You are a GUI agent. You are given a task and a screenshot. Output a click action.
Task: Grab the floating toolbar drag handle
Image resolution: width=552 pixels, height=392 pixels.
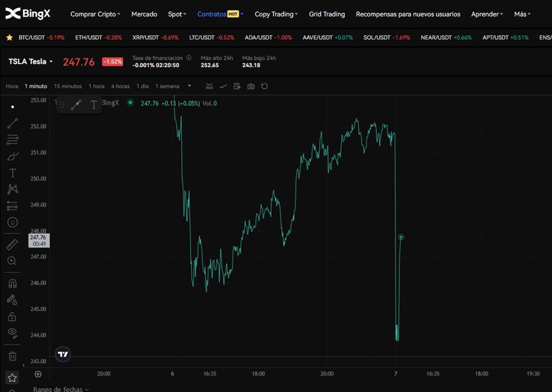pos(62,105)
